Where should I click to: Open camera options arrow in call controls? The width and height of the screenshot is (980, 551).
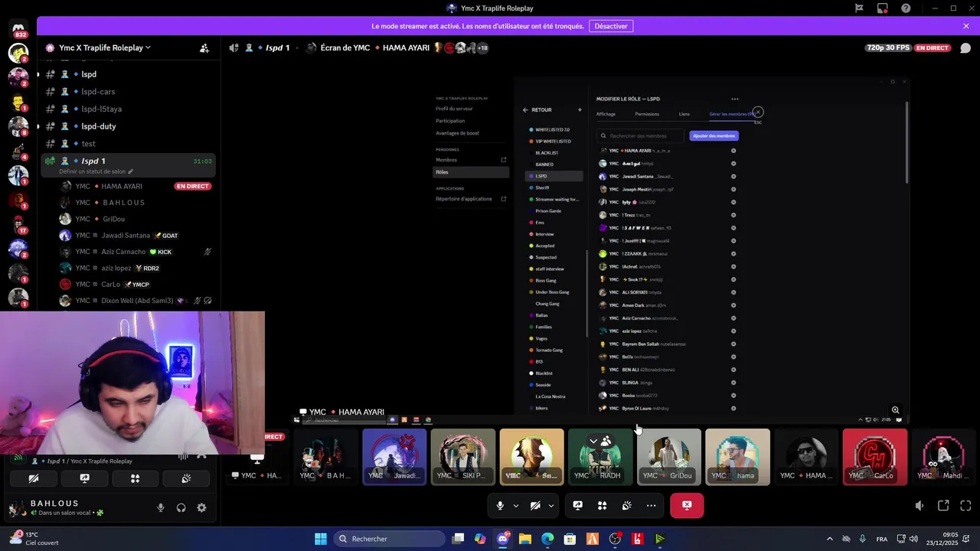coord(550,506)
